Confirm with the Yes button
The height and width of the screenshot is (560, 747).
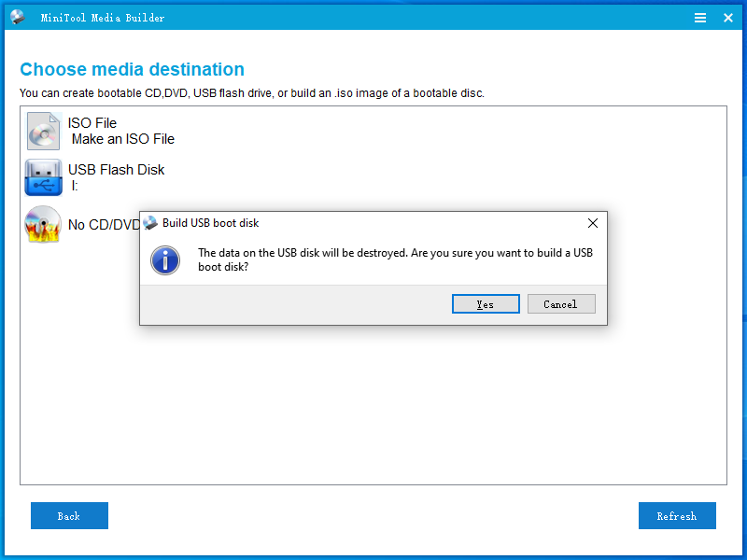[x=486, y=304]
